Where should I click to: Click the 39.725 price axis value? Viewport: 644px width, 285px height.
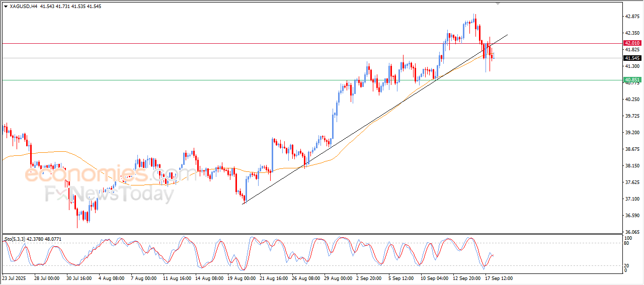[x=632, y=116]
